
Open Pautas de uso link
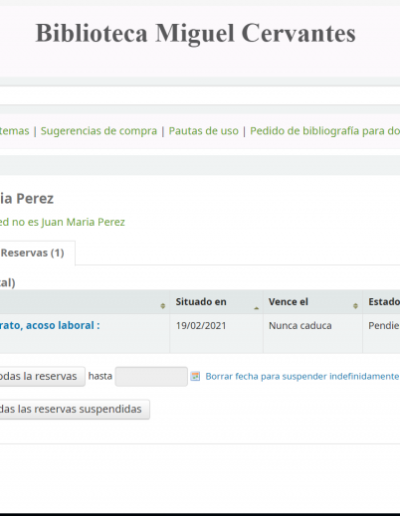pyautogui.click(x=203, y=131)
